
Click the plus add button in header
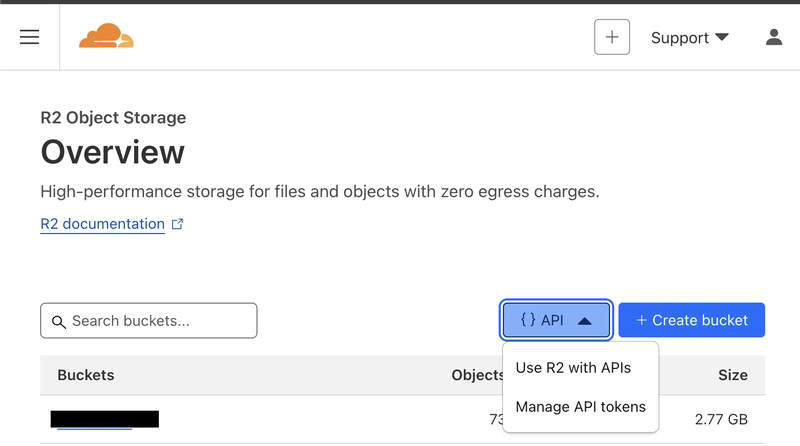612,37
